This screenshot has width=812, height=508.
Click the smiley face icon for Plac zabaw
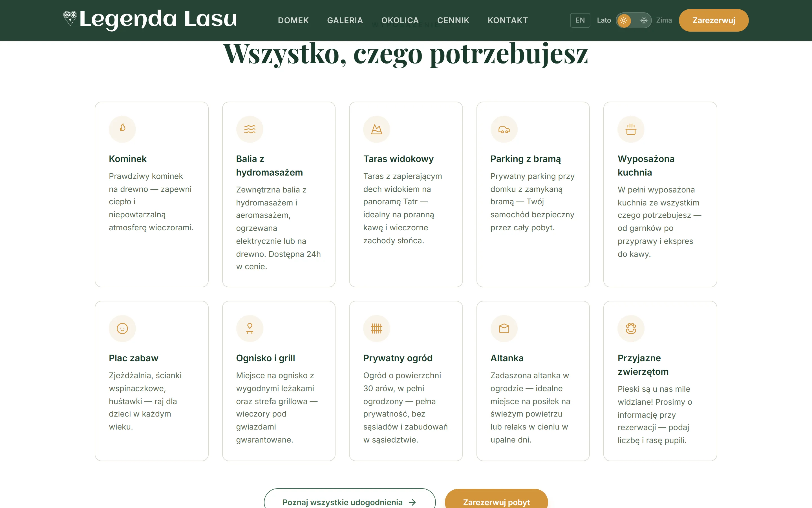point(122,328)
